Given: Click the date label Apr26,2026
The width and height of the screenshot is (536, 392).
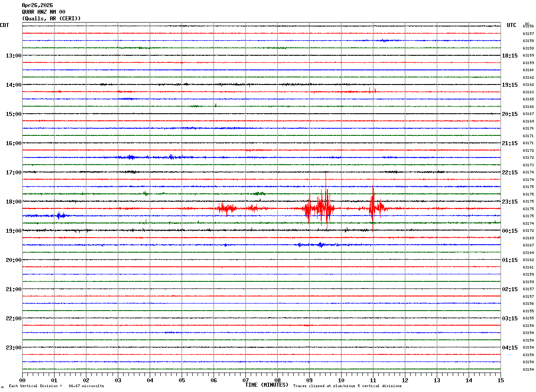Looking at the screenshot, I should click(37, 5).
